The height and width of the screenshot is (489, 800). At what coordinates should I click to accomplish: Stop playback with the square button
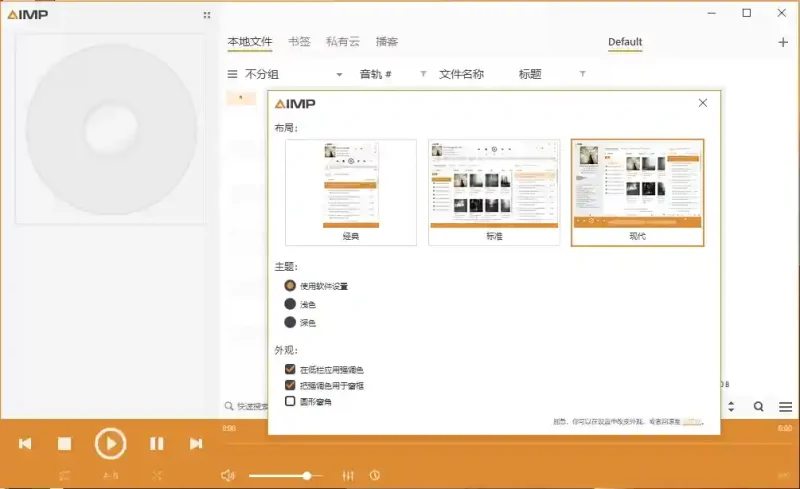coord(64,444)
